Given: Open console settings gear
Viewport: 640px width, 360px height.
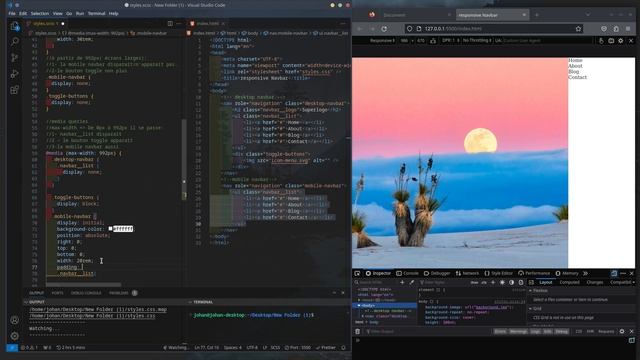Looking at the screenshot, I should point(622,331).
